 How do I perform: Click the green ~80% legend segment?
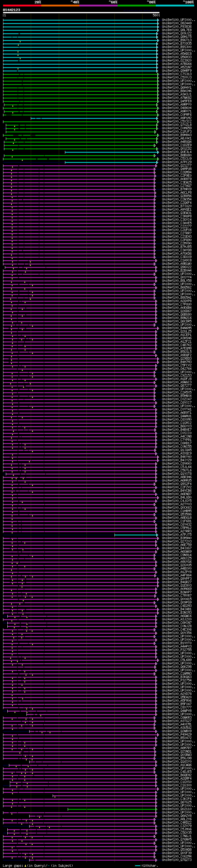click(137, 6)
